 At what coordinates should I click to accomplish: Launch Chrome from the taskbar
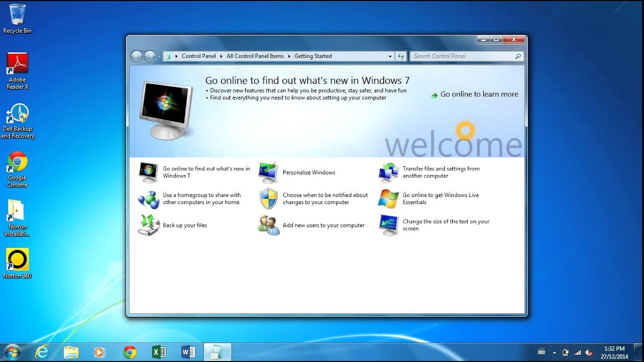pyautogui.click(x=130, y=352)
